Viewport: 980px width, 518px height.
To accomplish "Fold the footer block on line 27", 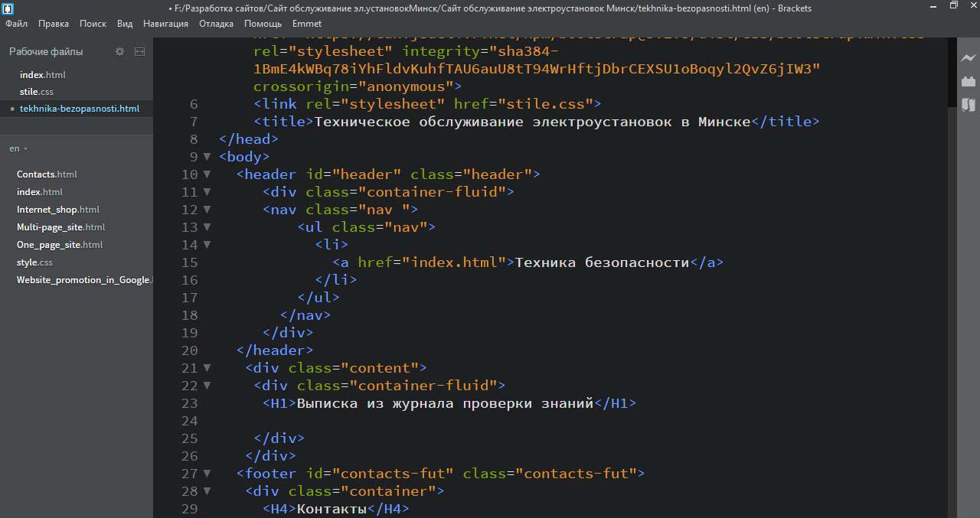I will pyautogui.click(x=207, y=474).
